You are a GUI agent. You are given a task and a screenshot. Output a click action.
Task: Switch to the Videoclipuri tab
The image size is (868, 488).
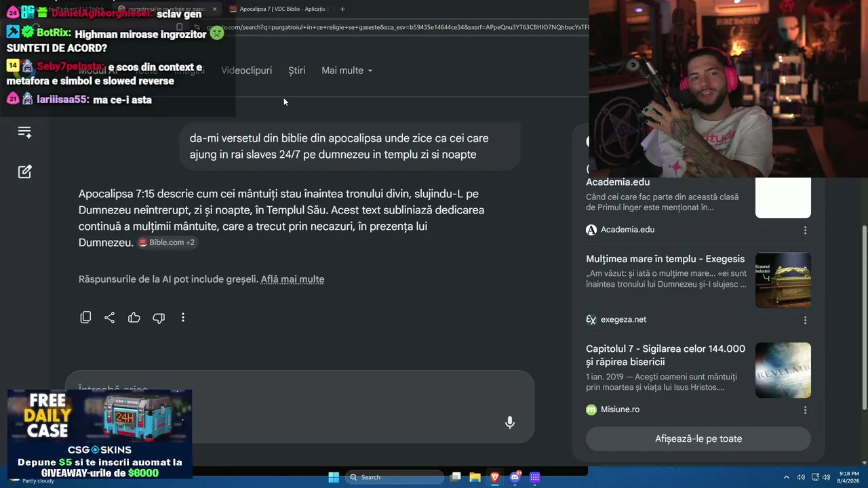tap(246, 70)
